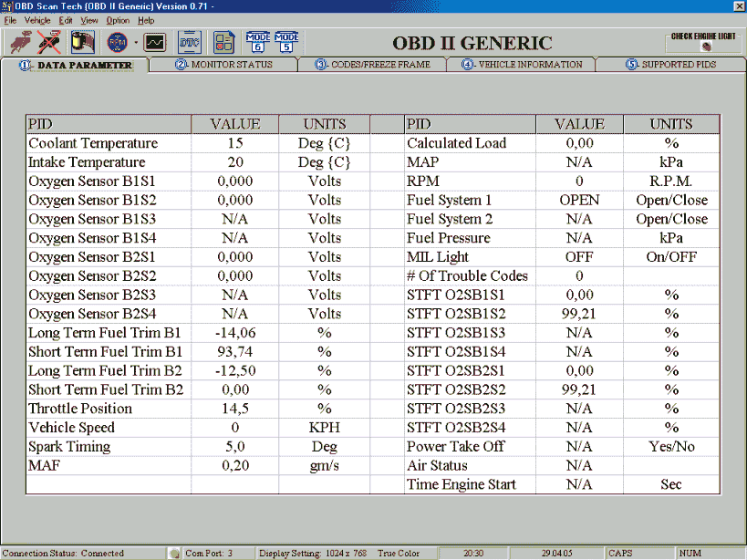This screenshot has width=747, height=560.
Task: Open the File menu
Action: point(11,20)
